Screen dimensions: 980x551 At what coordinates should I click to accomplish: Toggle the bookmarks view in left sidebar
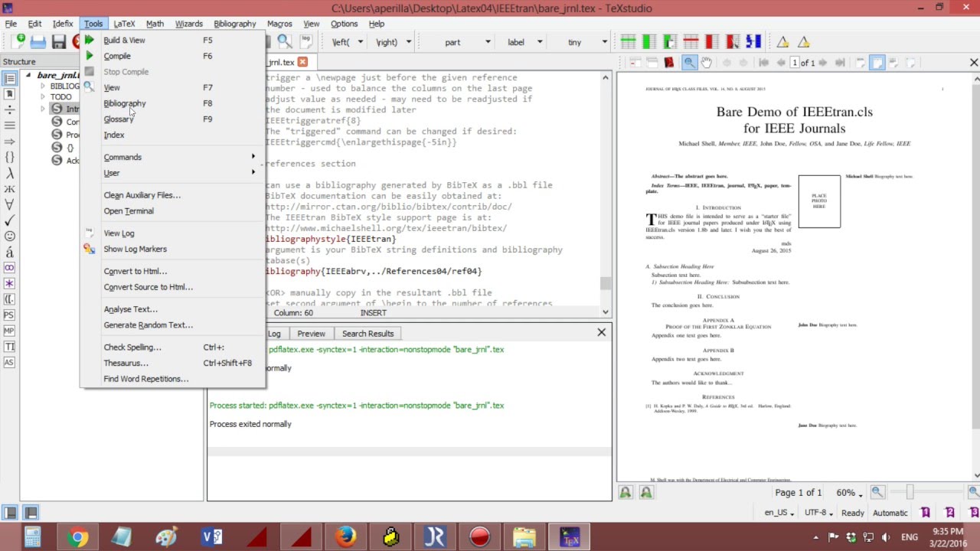click(x=10, y=94)
